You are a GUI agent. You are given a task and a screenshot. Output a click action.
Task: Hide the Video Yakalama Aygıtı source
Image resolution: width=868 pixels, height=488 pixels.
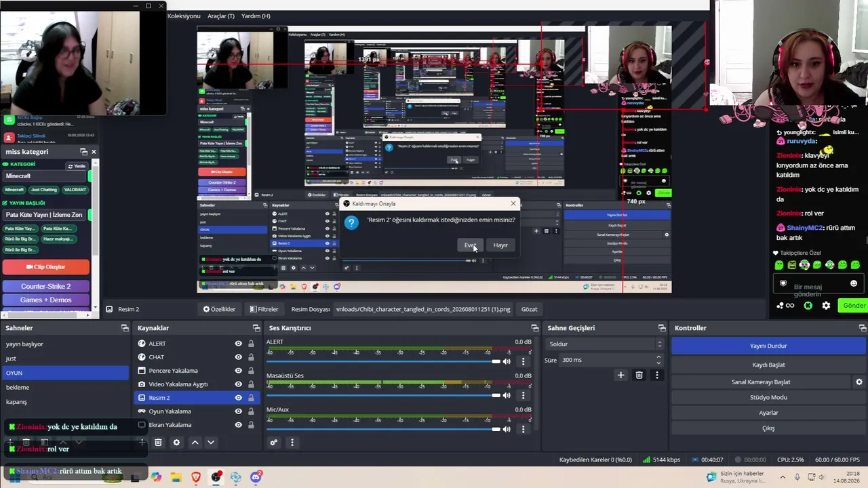click(238, 384)
